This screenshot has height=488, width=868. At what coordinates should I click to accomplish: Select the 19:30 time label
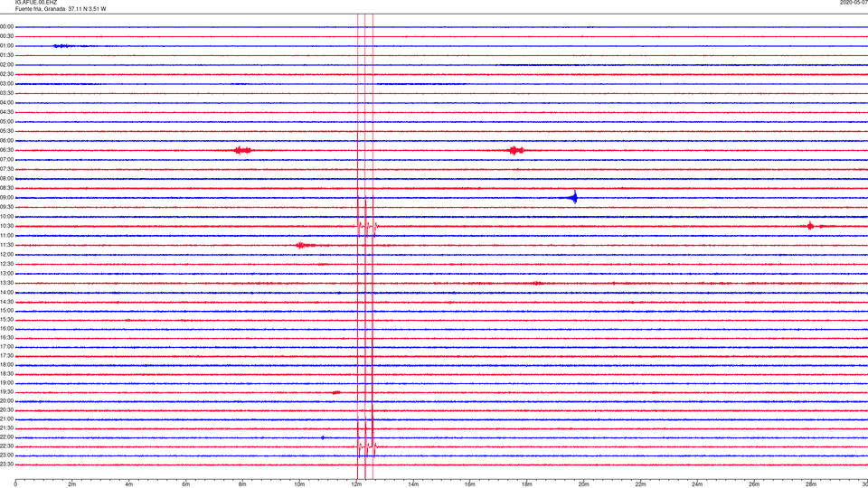7,392
